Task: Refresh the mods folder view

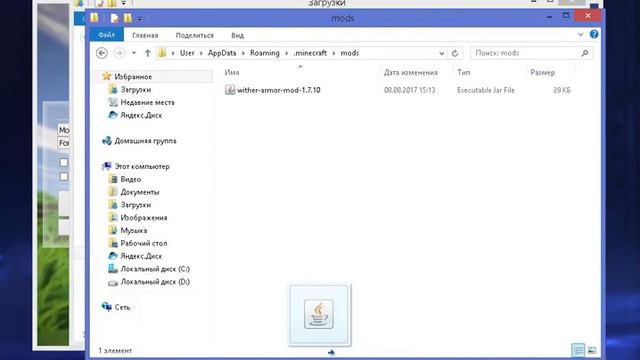Action: (455, 53)
